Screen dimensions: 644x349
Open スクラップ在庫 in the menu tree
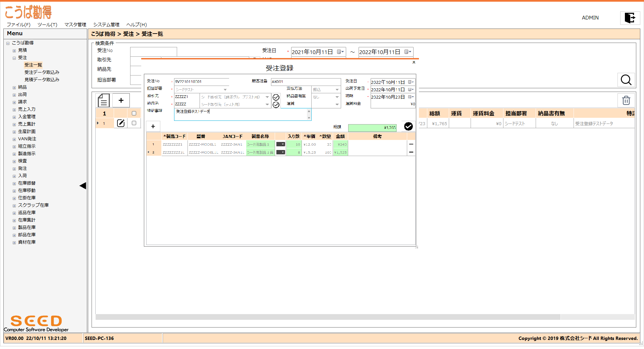[33, 205]
